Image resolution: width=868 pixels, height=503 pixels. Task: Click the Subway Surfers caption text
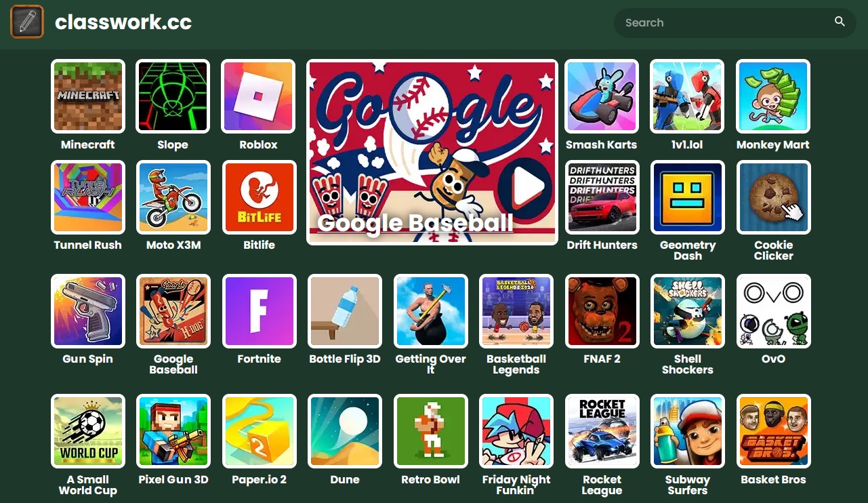click(x=688, y=485)
